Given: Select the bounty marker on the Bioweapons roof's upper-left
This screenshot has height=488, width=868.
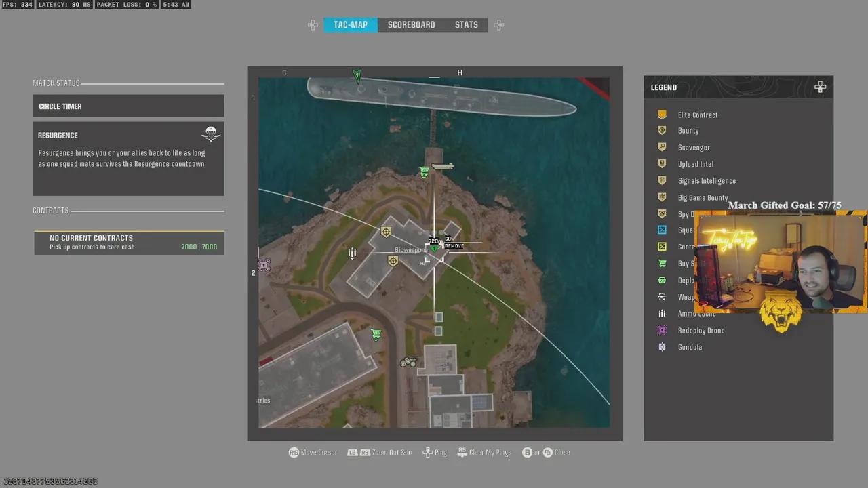Looking at the screenshot, I should tap(386, 232).
